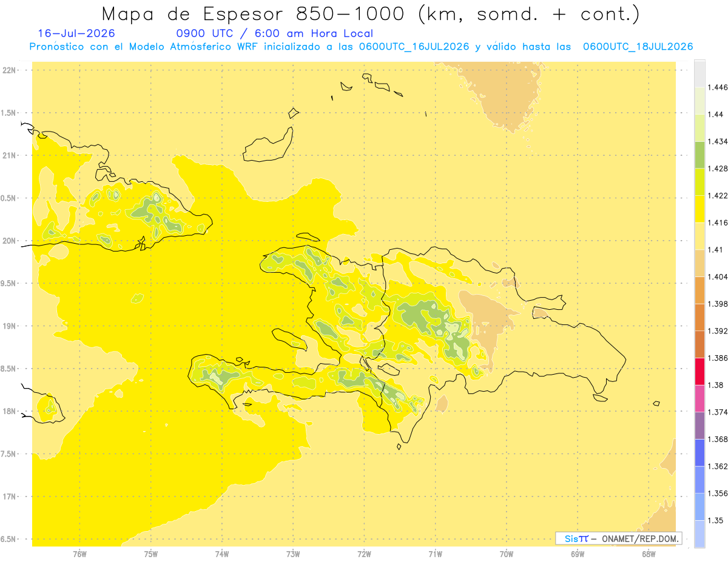
Task: Click the '7.5N' latitude label
Action: [x=8, y=454]
